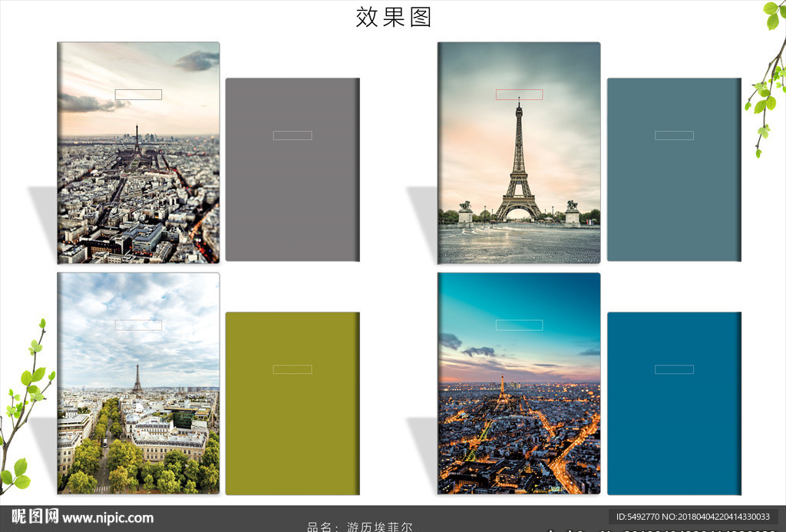Click label box on deep blue cover
This screenshot has width=786, height=532.
(x=674, y=369)
